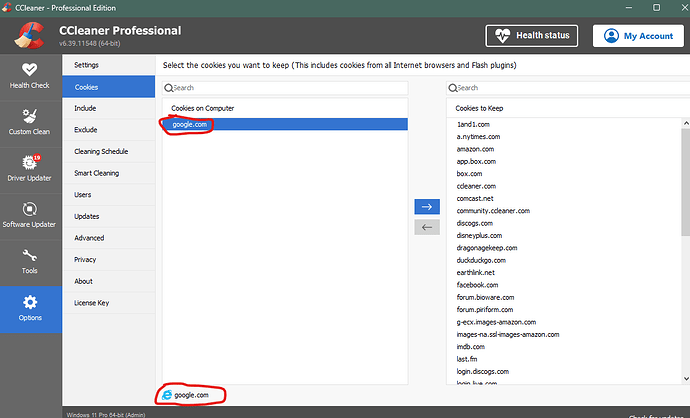Select google.com in Cookies on Computer
The image size is (690, 418).
click(x=285, y=124)
